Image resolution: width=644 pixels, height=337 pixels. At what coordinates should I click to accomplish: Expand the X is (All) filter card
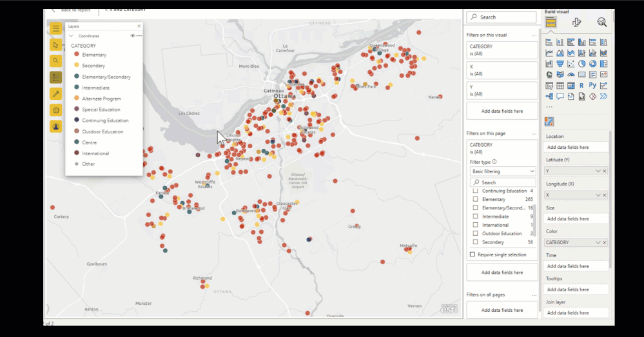click(x=502, y=70)
